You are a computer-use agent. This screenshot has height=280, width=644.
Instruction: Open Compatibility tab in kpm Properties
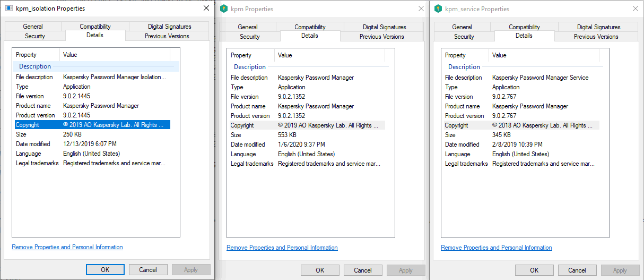tap(310, 27)
